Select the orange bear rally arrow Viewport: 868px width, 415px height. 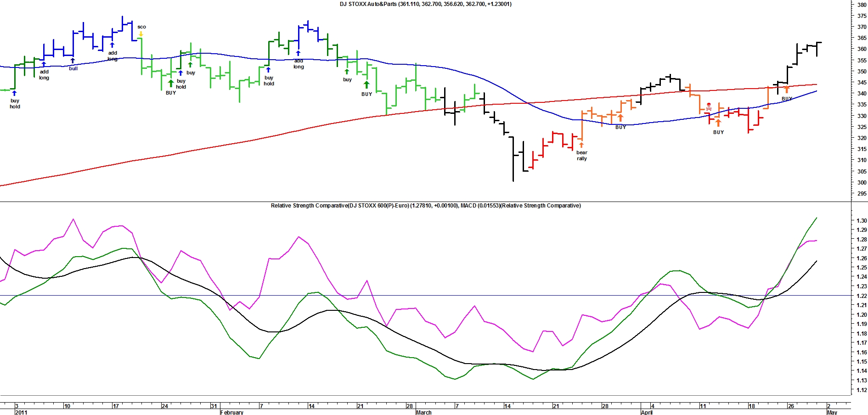tap(581, 146)
